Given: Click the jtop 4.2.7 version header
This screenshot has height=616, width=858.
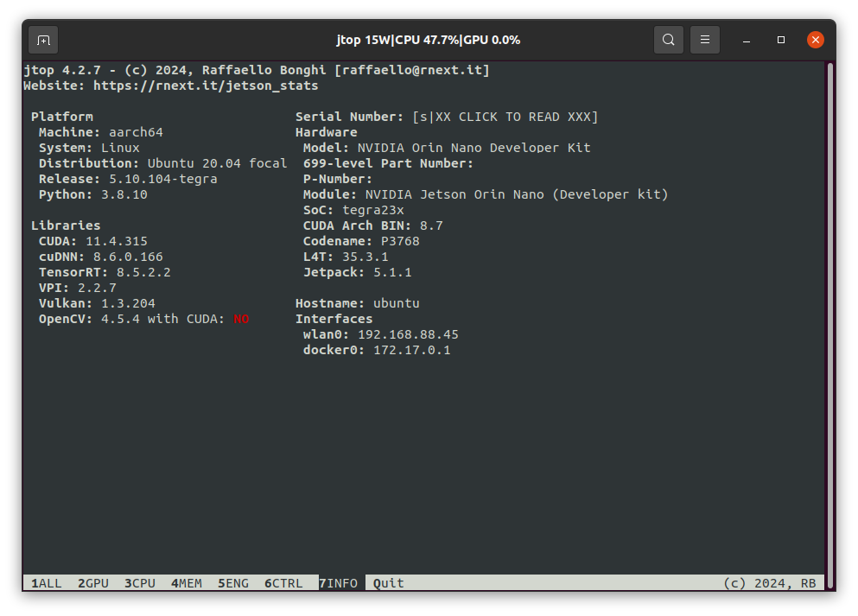Looking at the screenshot, I should (x=62, y=70).
